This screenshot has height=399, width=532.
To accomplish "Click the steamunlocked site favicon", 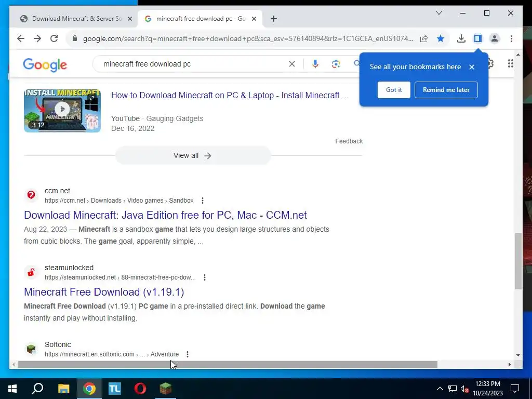I will coord(31,272).
